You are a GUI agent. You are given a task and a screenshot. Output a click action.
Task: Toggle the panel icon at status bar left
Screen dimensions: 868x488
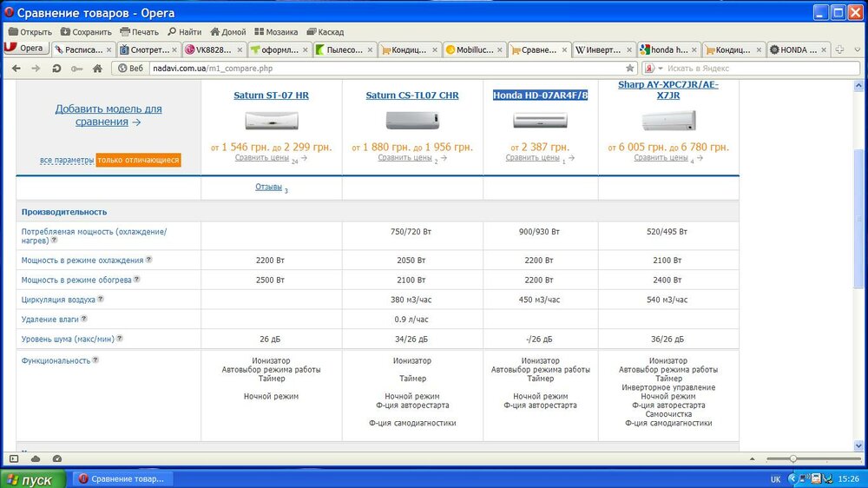pyautogui.click(x=14, y=458)
